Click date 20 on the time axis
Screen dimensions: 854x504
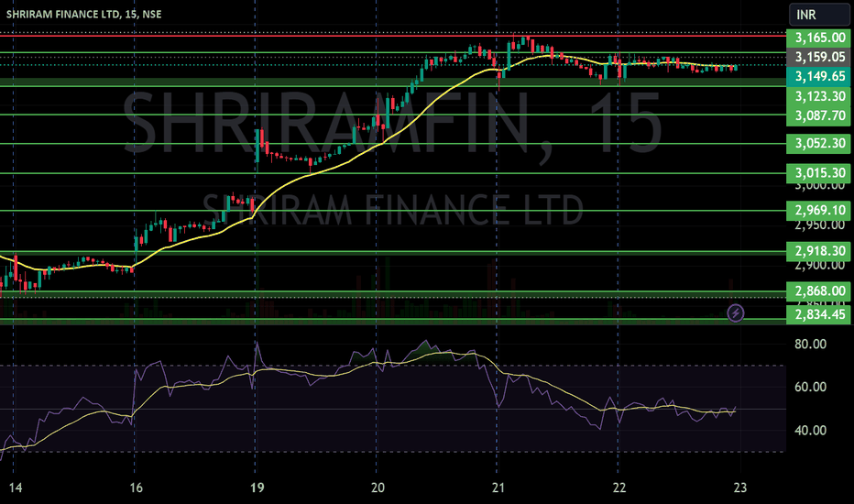378,488
